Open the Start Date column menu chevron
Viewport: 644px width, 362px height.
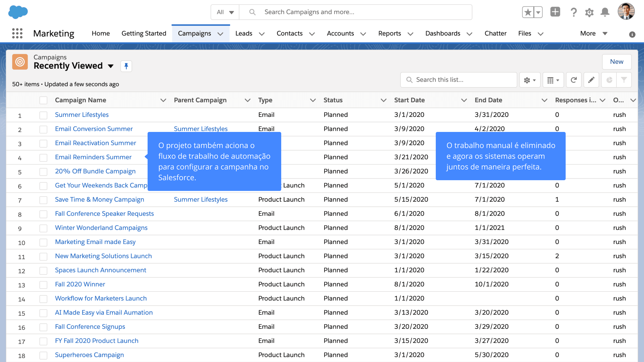464,100
